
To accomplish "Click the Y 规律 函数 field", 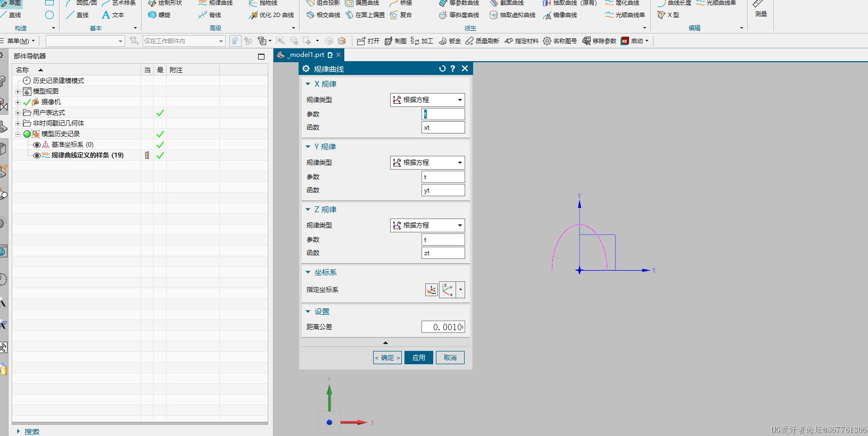I will coord(443,190).
